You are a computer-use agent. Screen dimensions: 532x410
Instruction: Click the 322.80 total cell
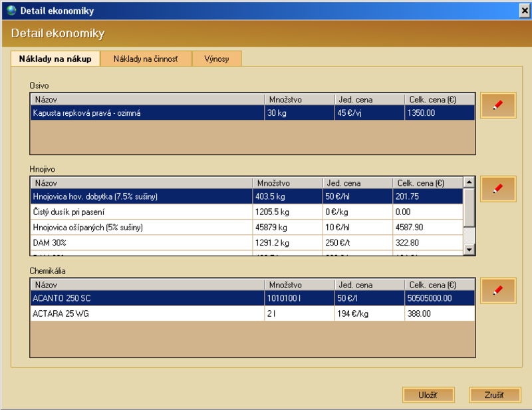tap(428, 242)
